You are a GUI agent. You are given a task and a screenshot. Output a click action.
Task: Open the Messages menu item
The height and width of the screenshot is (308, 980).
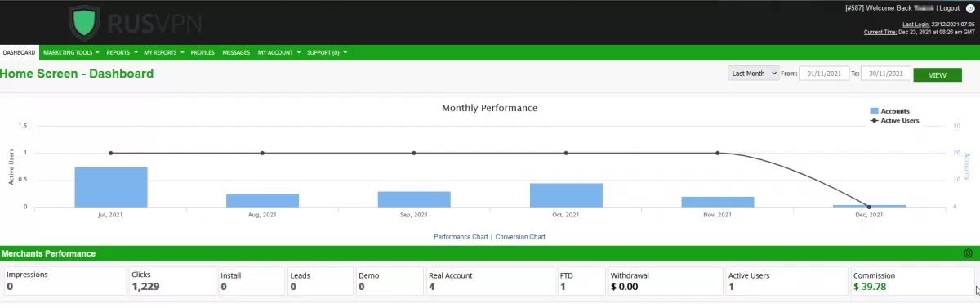click(x=236, y=52)
